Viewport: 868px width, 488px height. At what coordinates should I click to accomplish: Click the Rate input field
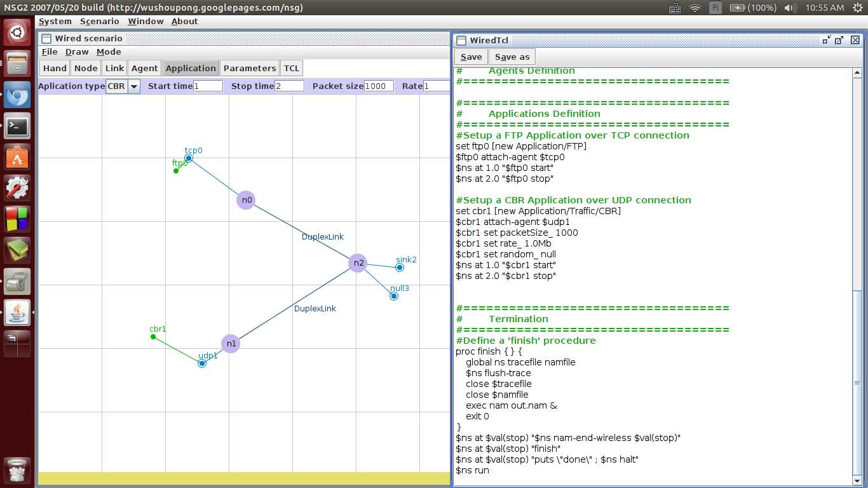pos(437,86)
